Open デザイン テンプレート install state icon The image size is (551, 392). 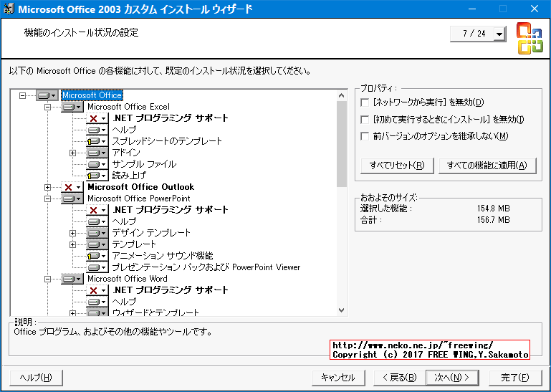[x=97, y=233]
